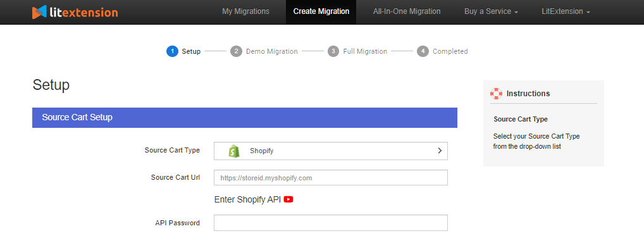Open the All-In-One Migration menu item
Viewport: 644px width, 250px height.
(x=407, y=11)
